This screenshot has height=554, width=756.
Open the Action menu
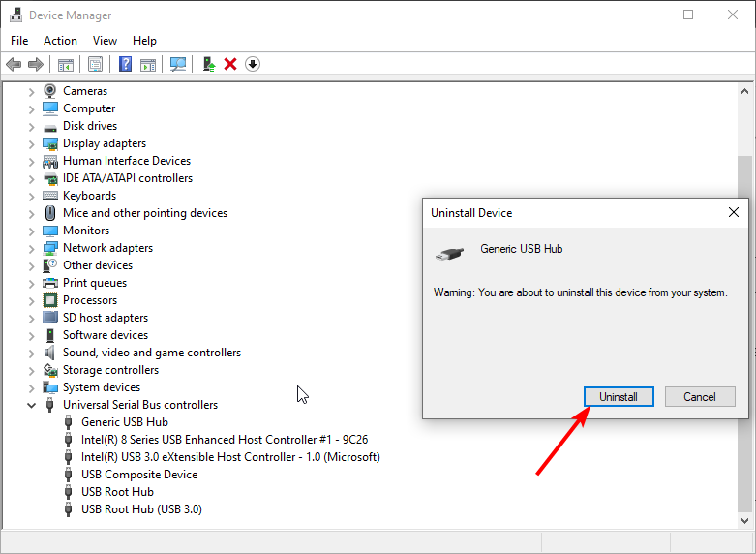(60, 41)
